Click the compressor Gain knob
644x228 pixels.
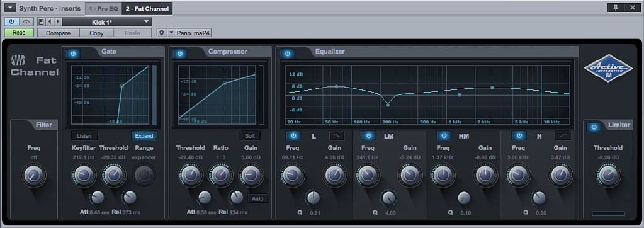coord(251,175)
